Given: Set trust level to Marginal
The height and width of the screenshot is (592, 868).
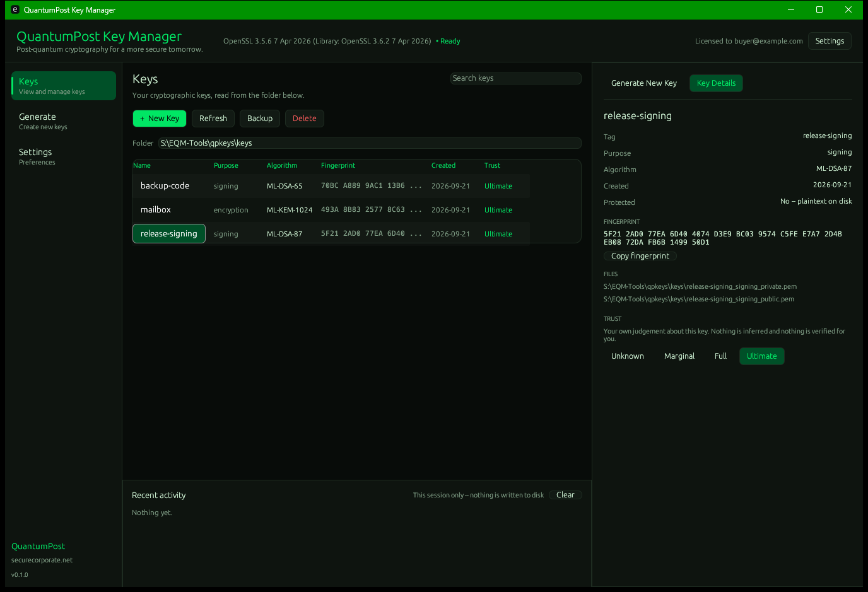Looking at the screenshot, I should (679, 356).
